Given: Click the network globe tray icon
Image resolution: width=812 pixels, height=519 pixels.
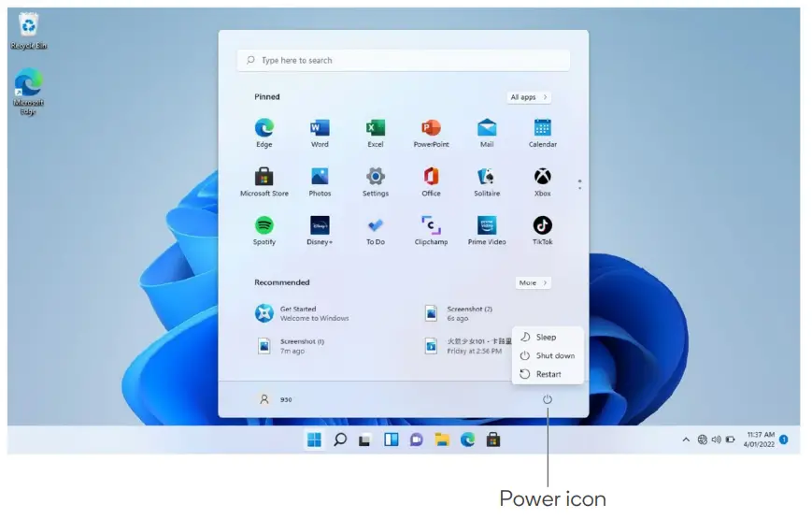Looking at the screenshot, I should [703, 440].
